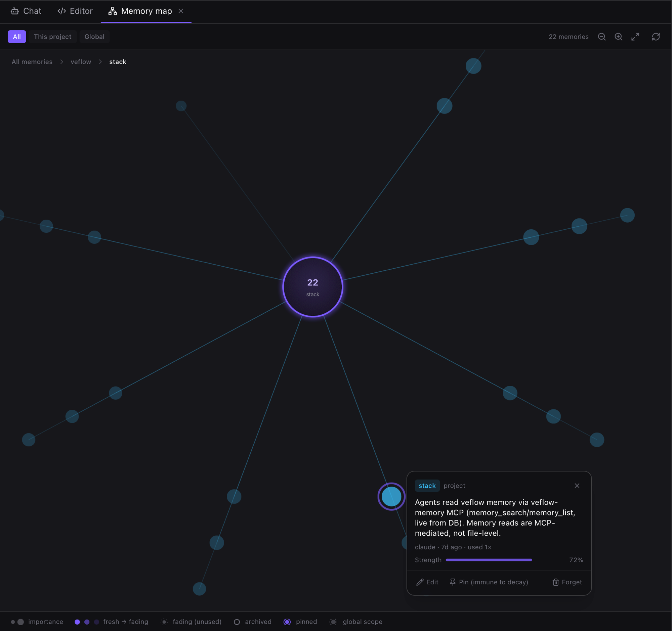Click the global scope legend entry
This screenshot has width=672, height=631.
(x=356, y=622)
